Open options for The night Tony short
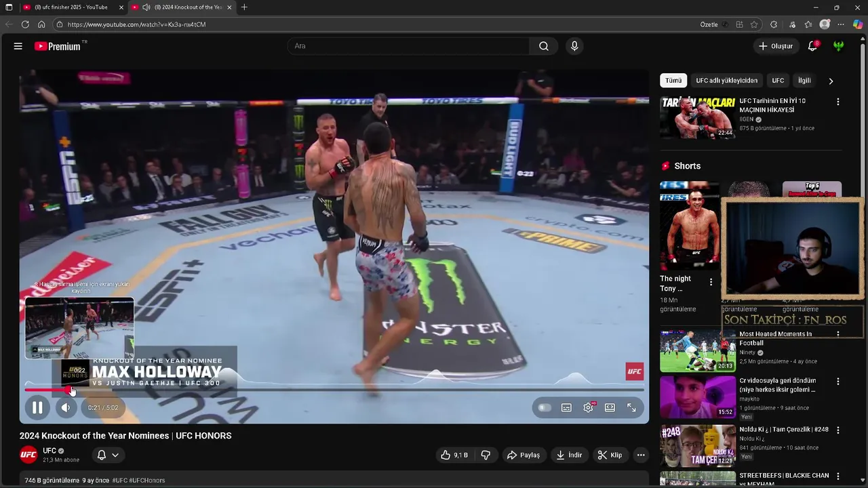 (711, 282)
